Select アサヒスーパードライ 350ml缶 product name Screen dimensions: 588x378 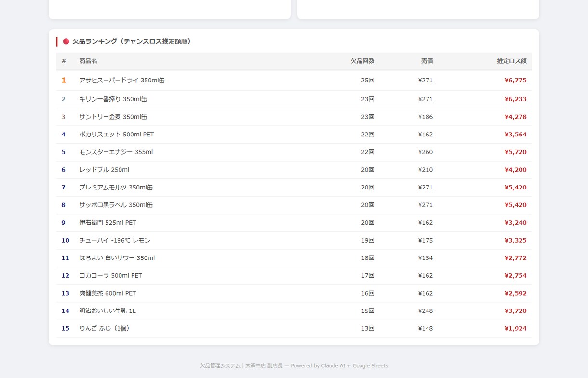pyautogui.click(x=122, y=81)
